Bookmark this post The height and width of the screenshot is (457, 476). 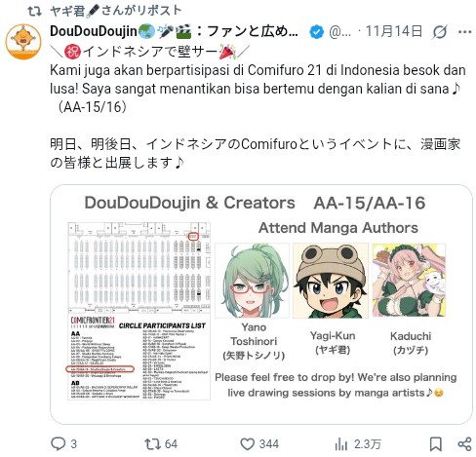(436, 444)
